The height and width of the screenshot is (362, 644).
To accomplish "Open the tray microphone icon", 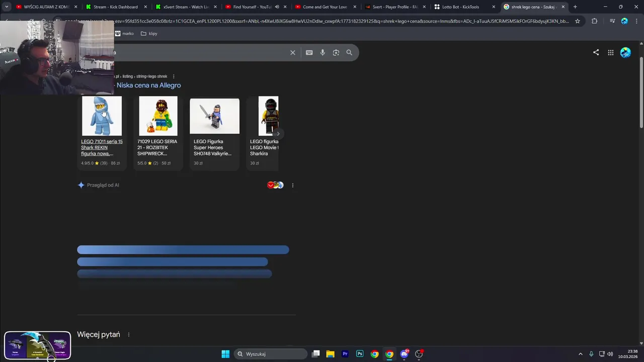I will 591,354.
